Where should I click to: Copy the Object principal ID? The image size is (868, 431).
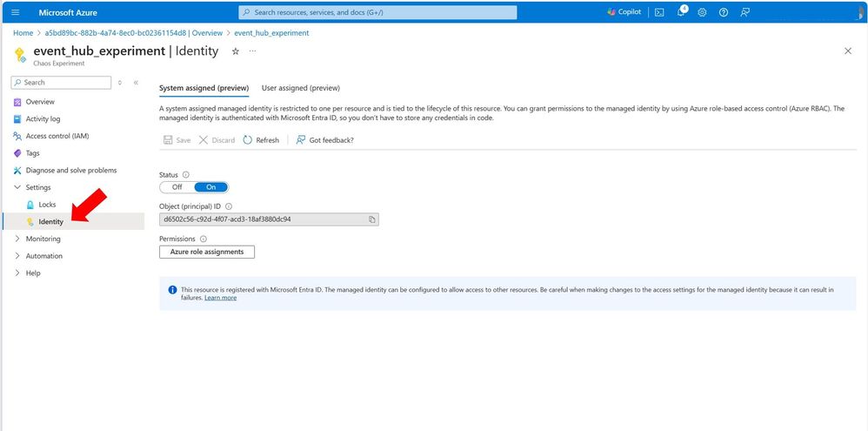372,219
